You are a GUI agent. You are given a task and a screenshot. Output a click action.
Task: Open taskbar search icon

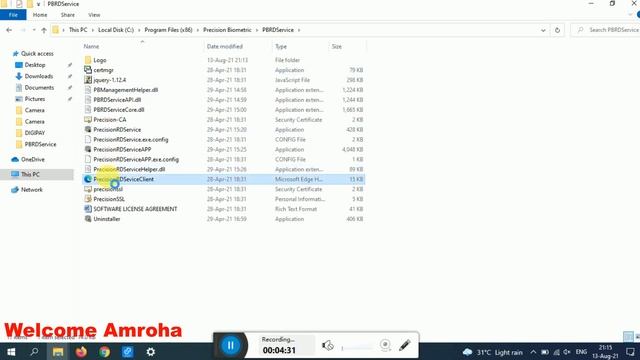34,351
